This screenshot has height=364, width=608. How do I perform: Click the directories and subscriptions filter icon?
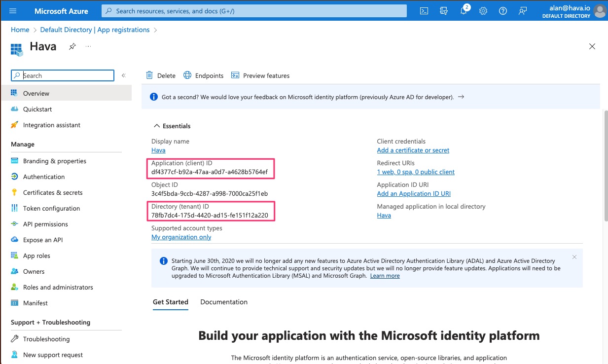pos(444,11)
